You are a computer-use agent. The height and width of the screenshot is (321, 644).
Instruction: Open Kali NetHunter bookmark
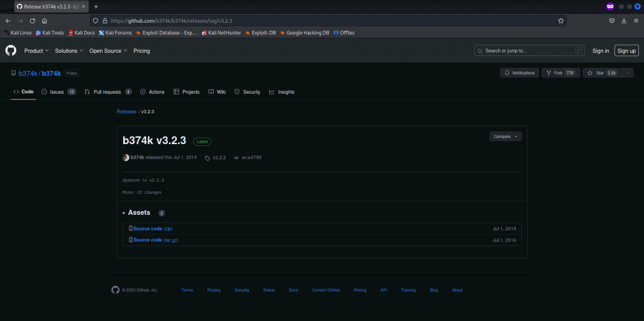221,33
